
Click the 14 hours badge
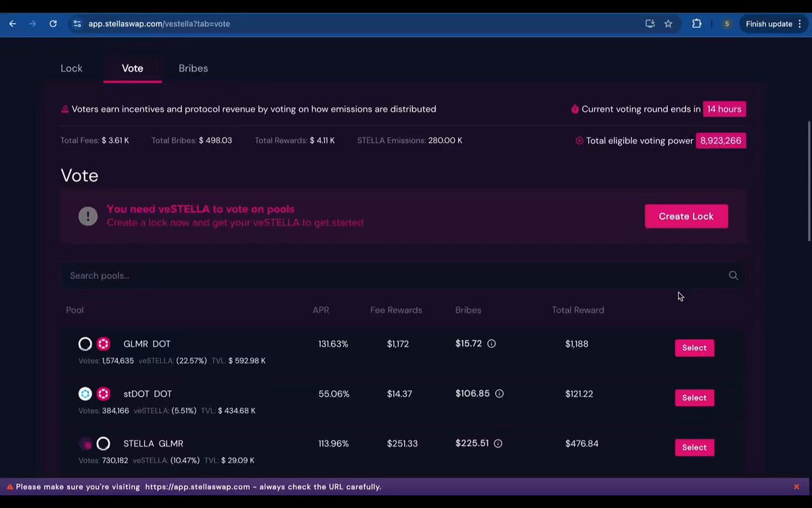coord(724,109)
